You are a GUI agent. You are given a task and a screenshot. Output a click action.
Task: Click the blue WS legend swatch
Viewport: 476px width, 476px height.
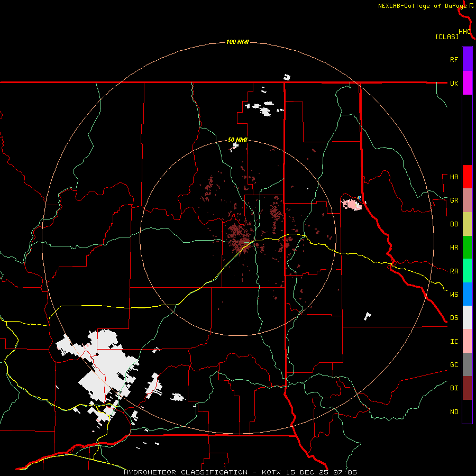click(x=467, y=294)
